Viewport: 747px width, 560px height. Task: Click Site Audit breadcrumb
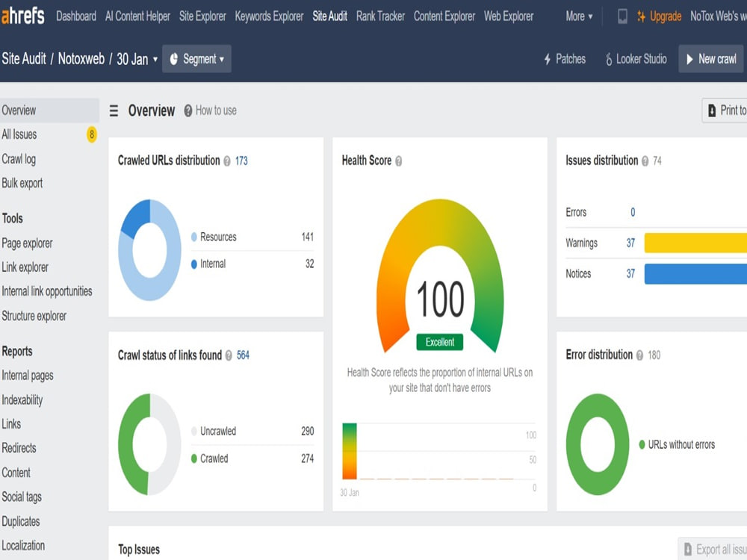coord(24,59)
